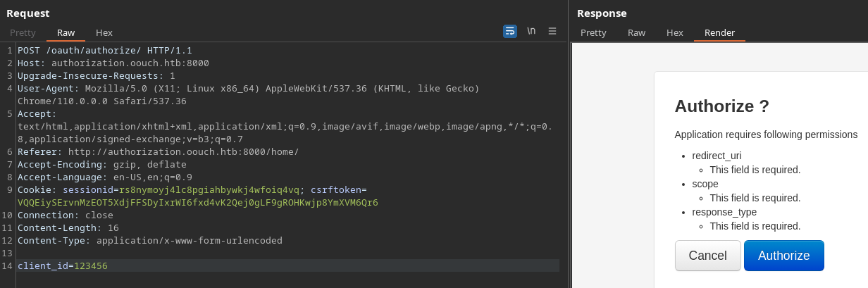Switch Response view to Pretty tab

tap(593, 32)
